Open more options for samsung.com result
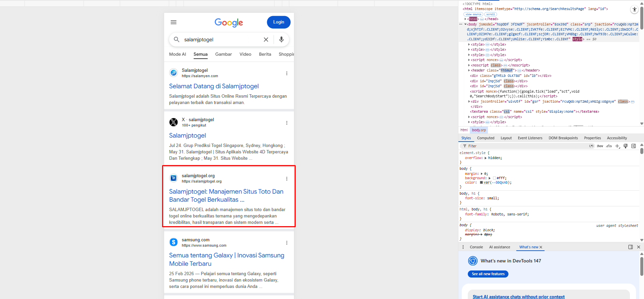 point(287,243)
